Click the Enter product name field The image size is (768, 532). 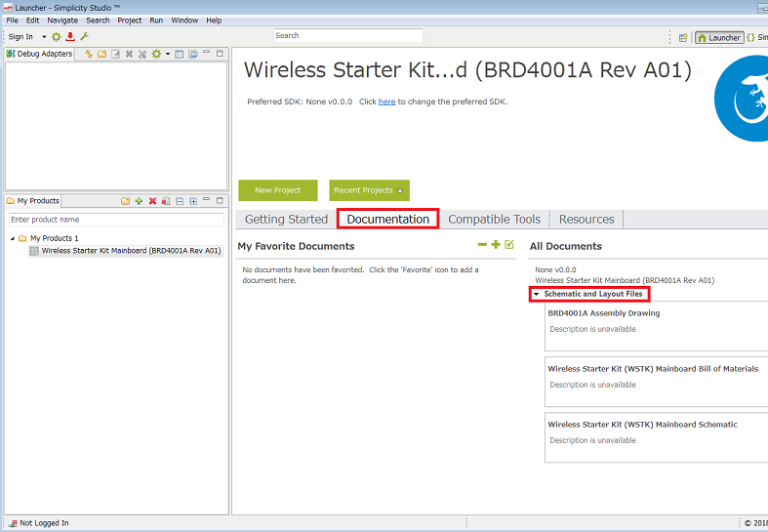tap(116, 220)
